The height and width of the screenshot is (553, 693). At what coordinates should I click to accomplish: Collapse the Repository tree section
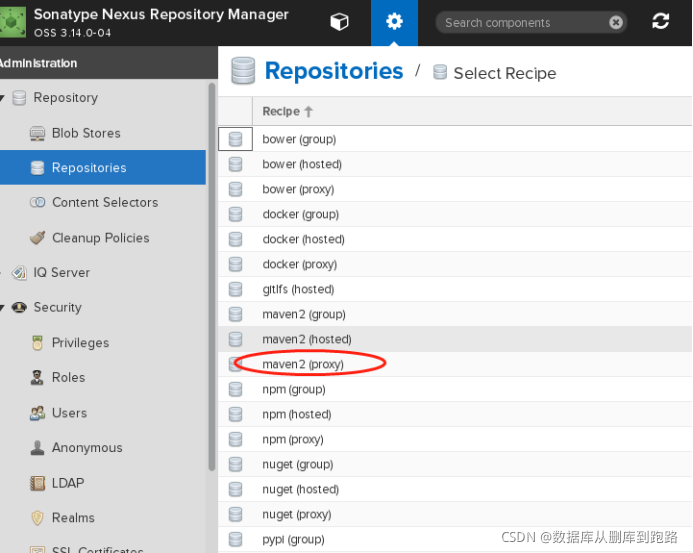click(2, 98)
